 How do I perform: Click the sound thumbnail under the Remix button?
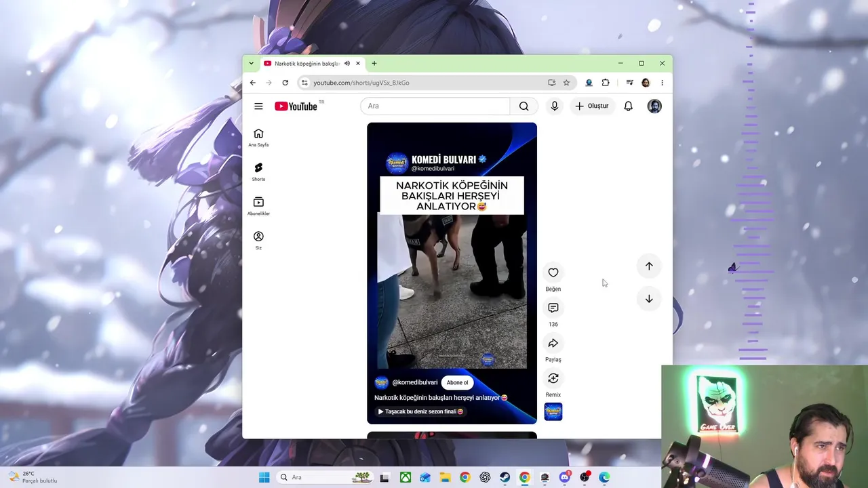click(553, 411)
